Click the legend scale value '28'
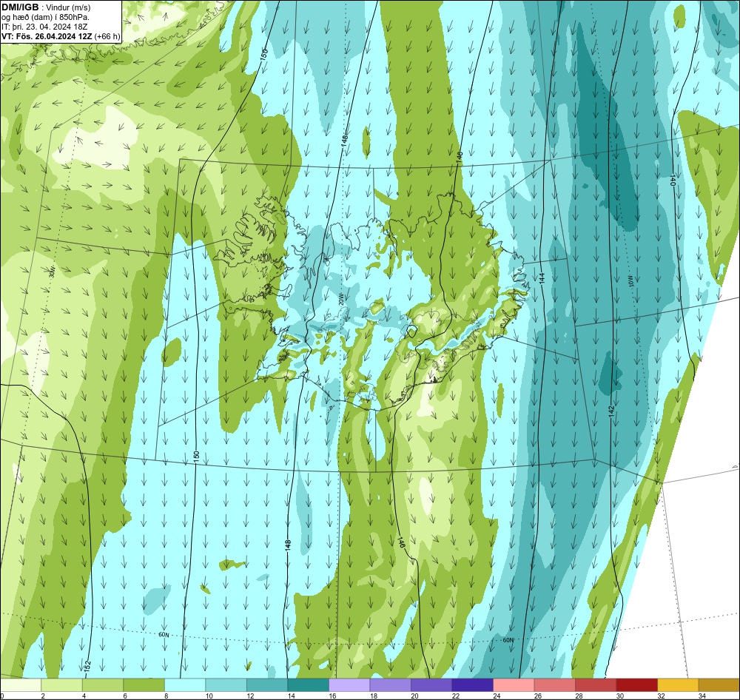 click(x=579, y=696)
